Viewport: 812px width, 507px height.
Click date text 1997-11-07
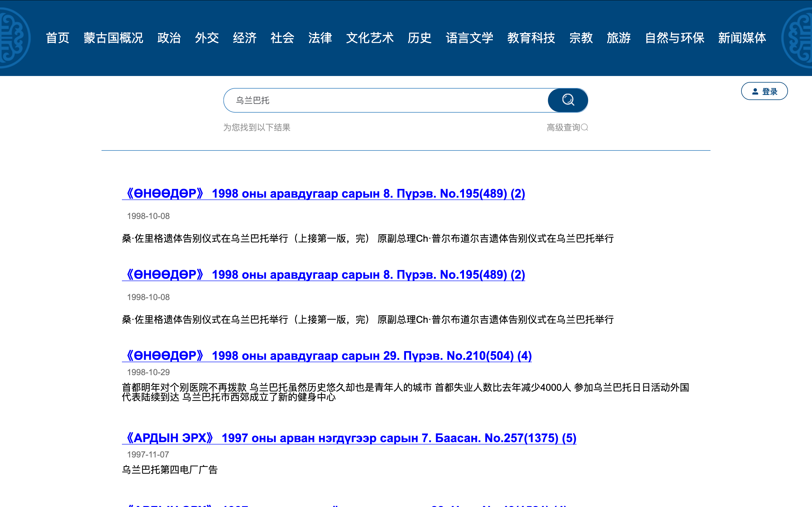[x=148, y=455]
